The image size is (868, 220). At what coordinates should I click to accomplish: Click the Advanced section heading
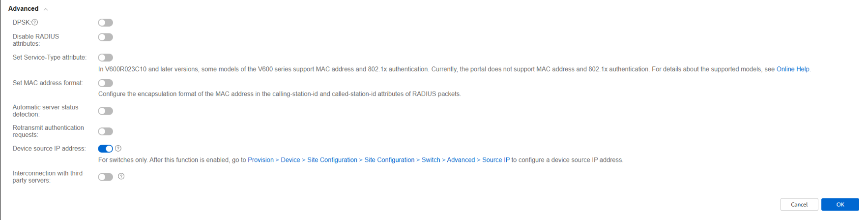click(24, 9)
